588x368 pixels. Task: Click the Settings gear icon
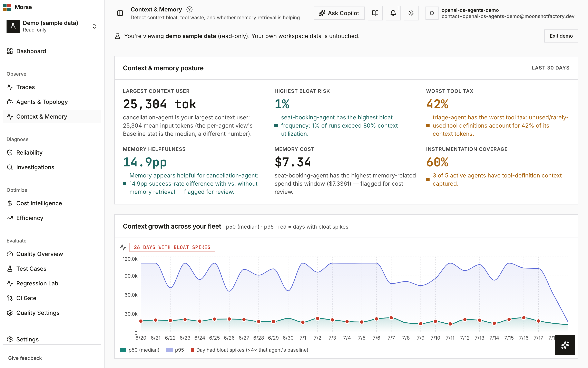tap(10, 340)
